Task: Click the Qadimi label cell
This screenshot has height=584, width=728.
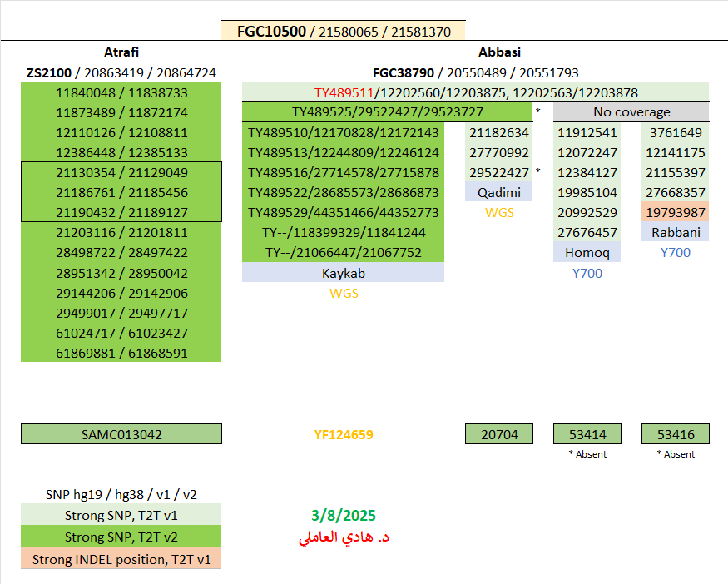Action: tap(498, 192)
